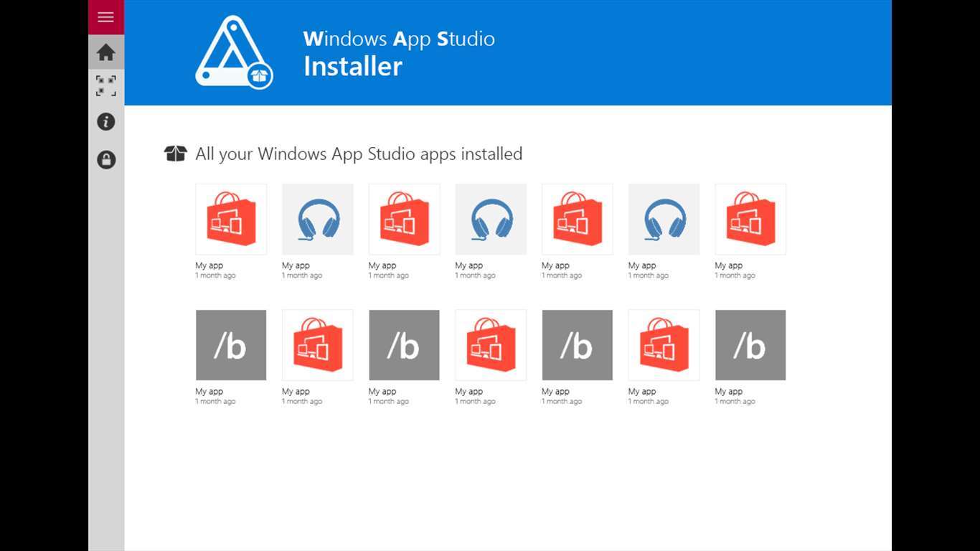Go to Home in the sidebar
The height and width of the screenshot is (551, 980).
pyautogui.click(x=105, y=52)
